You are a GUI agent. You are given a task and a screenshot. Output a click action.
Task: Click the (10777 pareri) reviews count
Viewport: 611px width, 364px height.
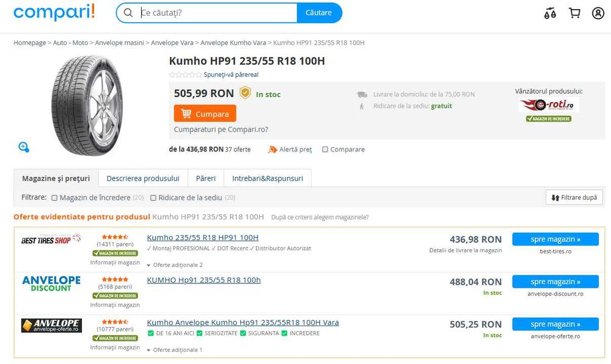pos(115,329)
